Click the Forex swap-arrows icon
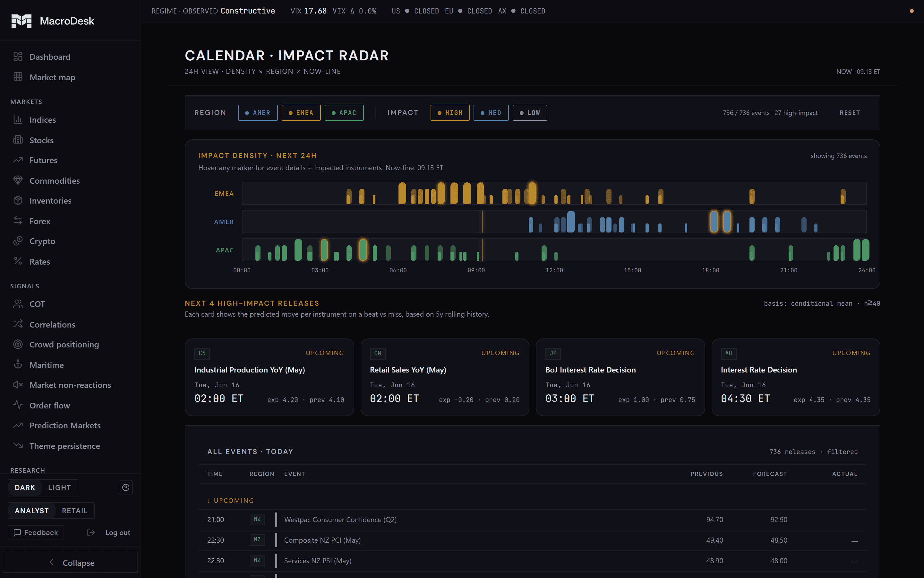Viewport: 924px width, 578px height. coord(18,221)
